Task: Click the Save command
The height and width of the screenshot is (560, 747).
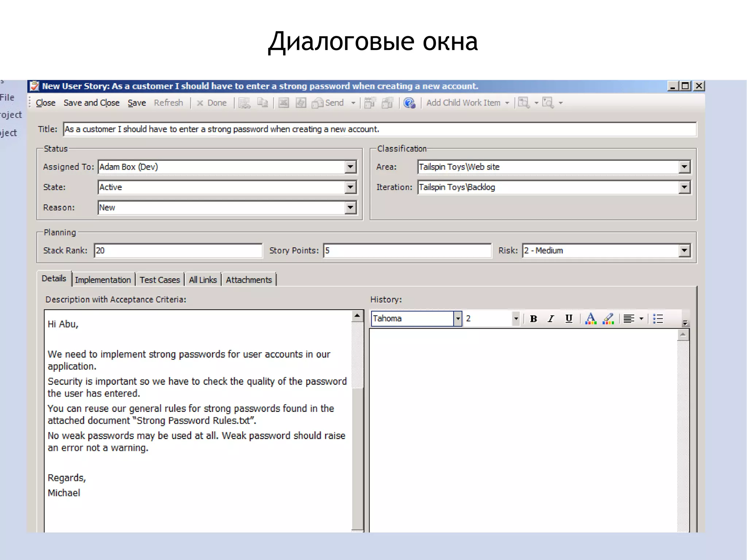Action: [137, 103]
